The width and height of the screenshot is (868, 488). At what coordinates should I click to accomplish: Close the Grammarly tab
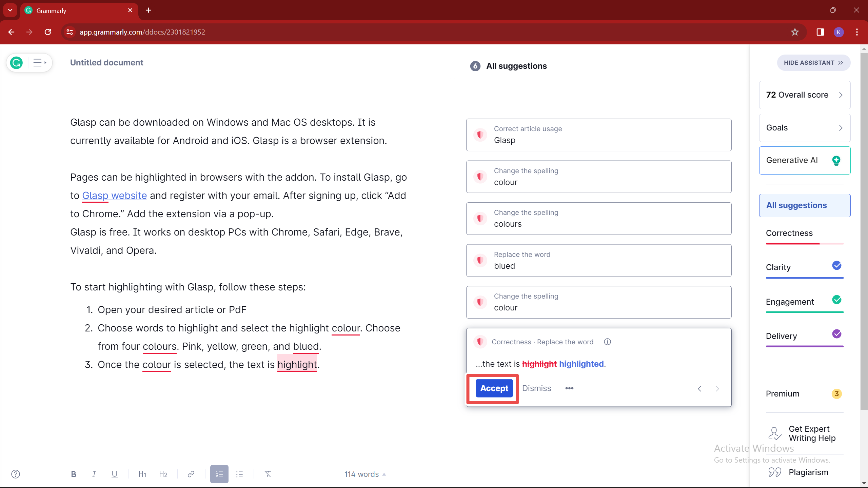coord(130,10)
